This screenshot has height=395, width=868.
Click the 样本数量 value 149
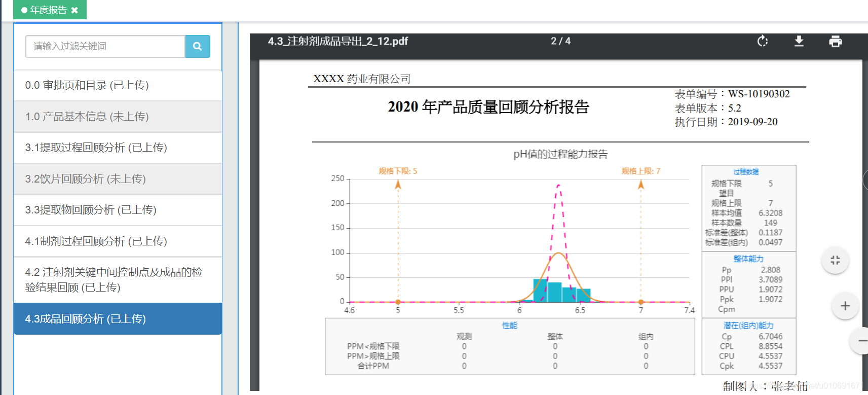770,223
